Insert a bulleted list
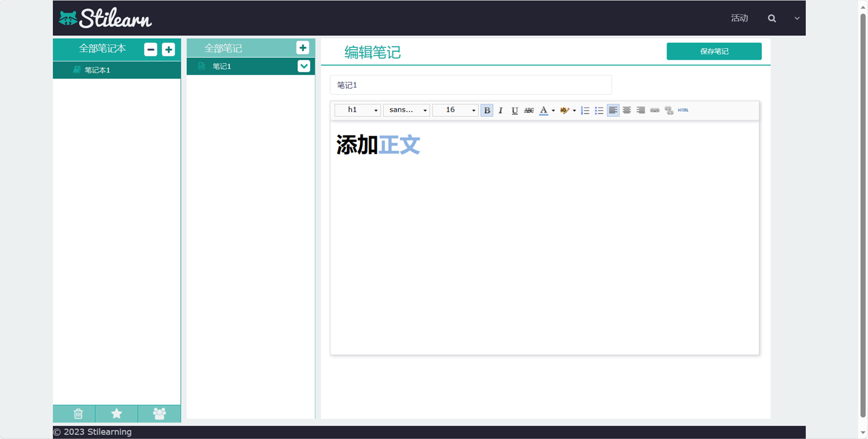The height and width of the screenshot is (439, 868). tap(599, 110)
